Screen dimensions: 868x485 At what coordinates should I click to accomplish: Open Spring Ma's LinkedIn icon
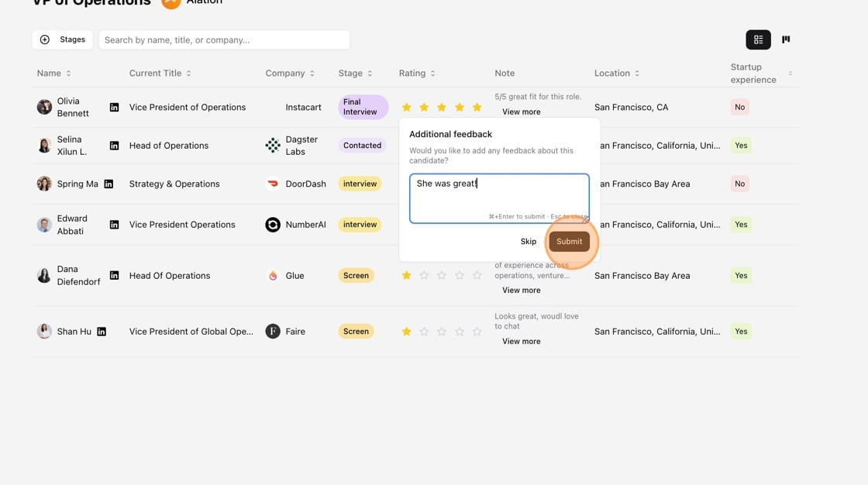108,184
